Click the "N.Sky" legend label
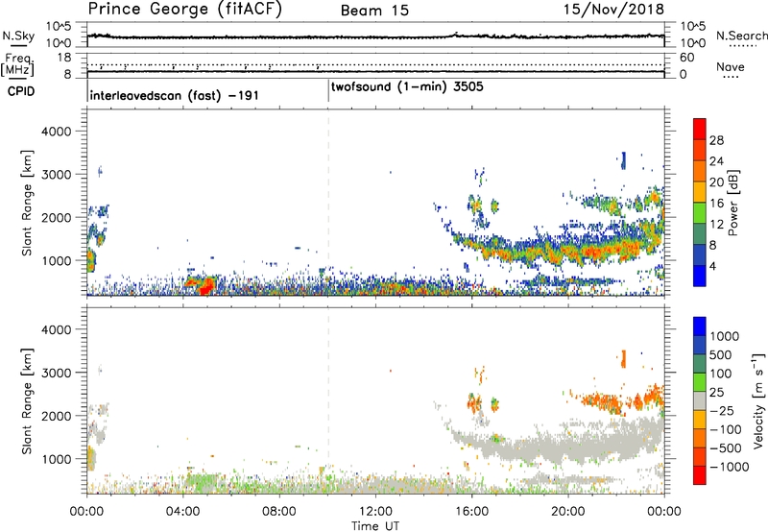The width and height of the screenshot is (768, 532). coord(18,36)
